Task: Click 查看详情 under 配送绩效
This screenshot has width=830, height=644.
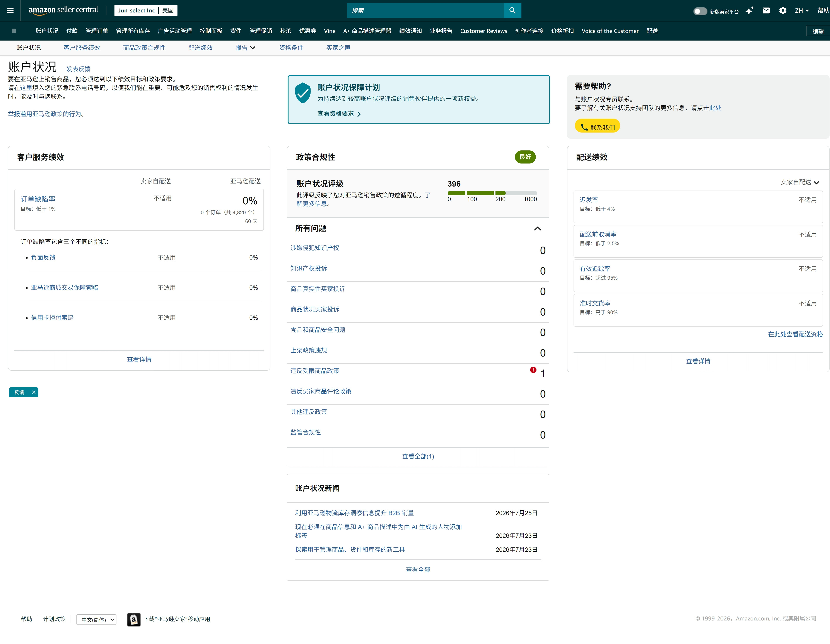Action: (x=698, y=361)
